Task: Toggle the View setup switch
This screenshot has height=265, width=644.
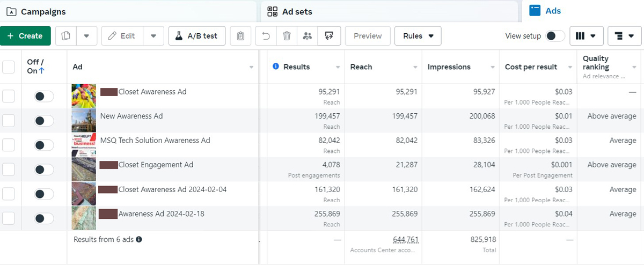Action: [x=555, y=36]
